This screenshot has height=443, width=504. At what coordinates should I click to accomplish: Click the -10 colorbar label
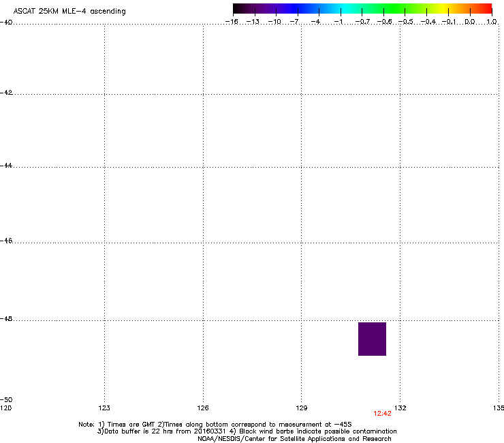[274, 22]
